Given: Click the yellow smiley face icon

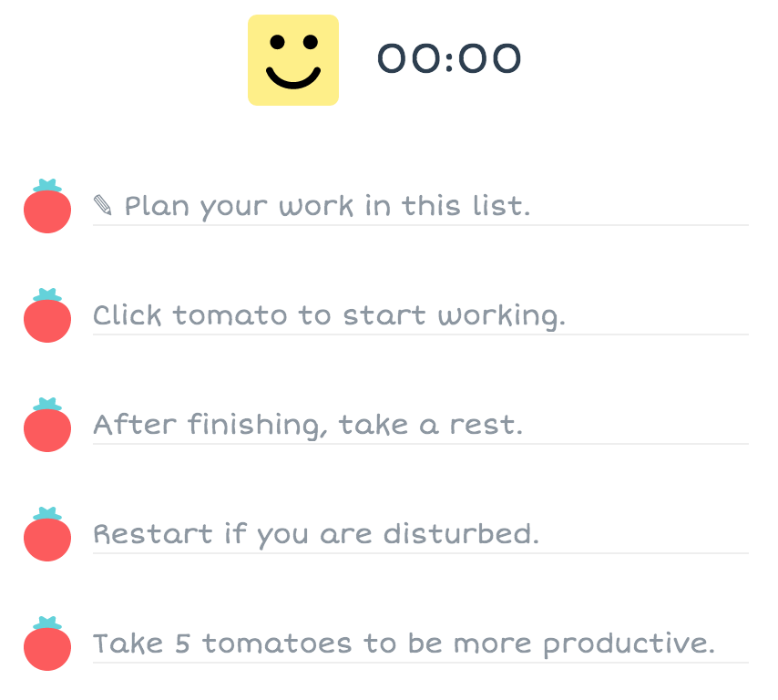Looking at the screenshot, I should [x=293, y=60].
